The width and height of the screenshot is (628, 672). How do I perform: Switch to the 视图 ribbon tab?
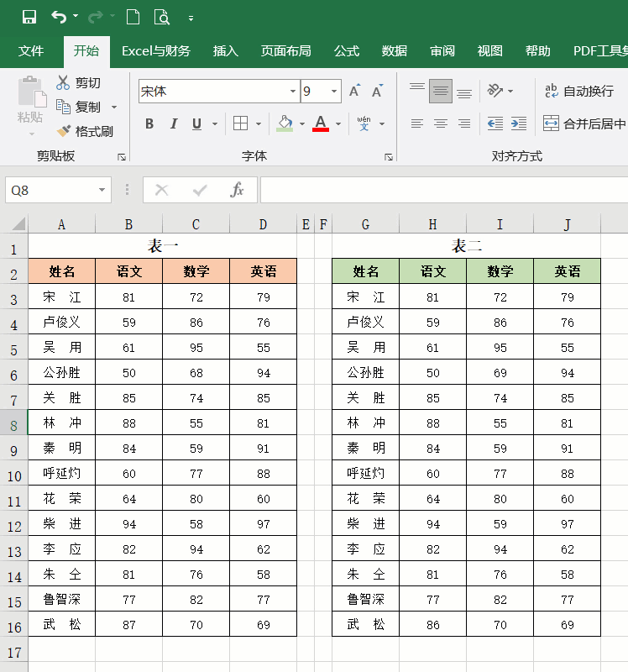(489, 51)
